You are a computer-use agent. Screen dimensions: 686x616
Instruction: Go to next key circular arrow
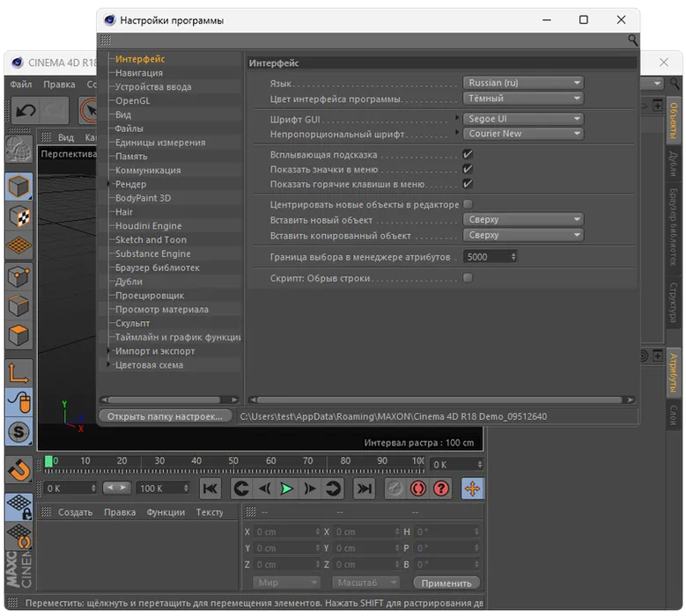coord(333,488)
